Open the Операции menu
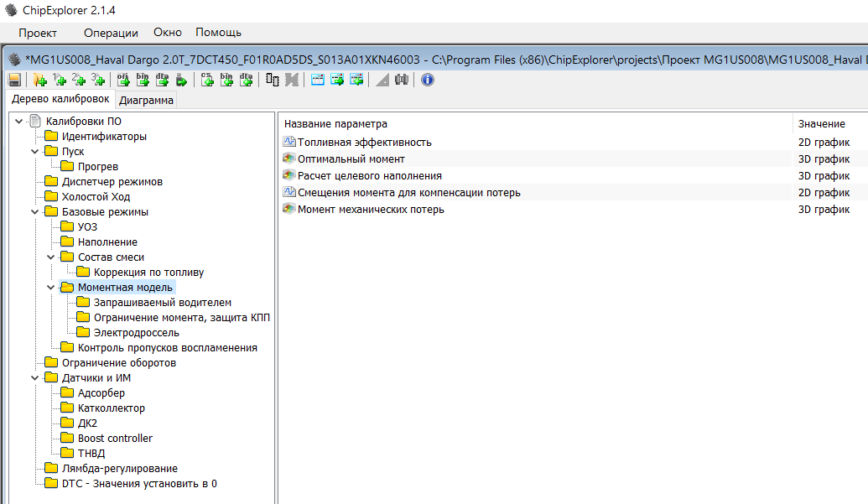The width and height of the screenshot is (868, 504). [x=111, y=33]
